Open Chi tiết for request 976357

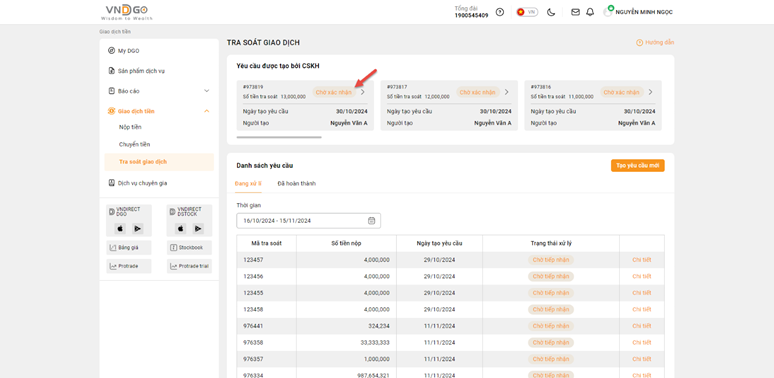click(642, 359)
